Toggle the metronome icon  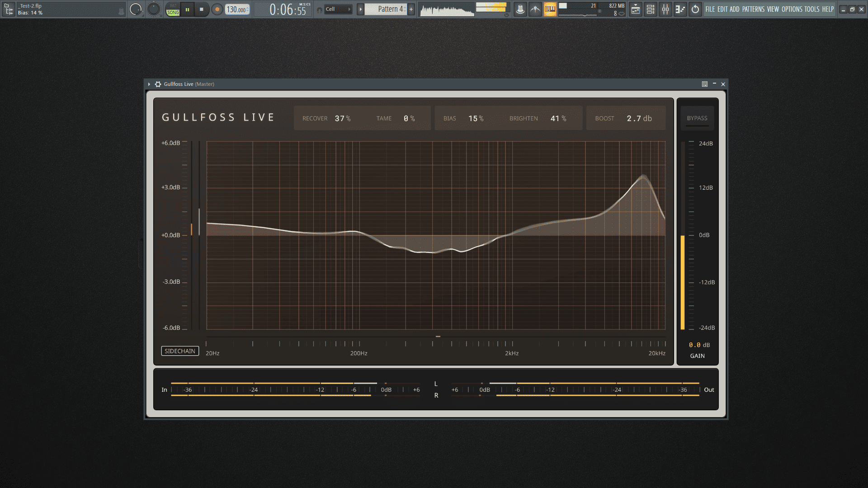pos(520,9)
